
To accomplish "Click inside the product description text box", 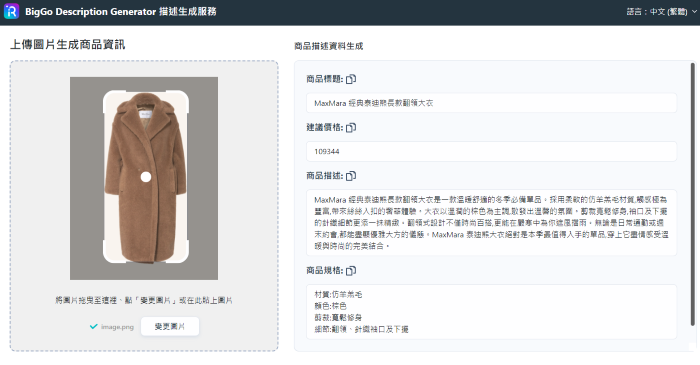I will point(491,223).
